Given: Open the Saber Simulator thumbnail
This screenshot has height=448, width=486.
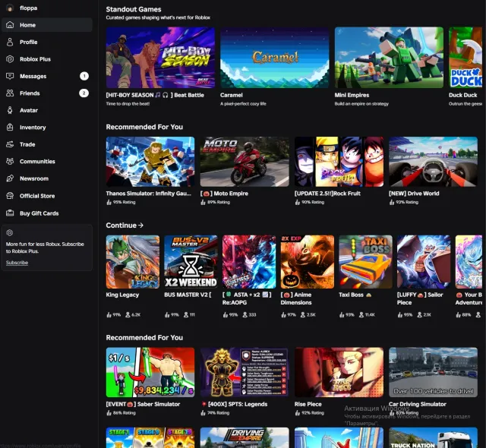Looking at the screenshot, I should click(x=150, y=372).
